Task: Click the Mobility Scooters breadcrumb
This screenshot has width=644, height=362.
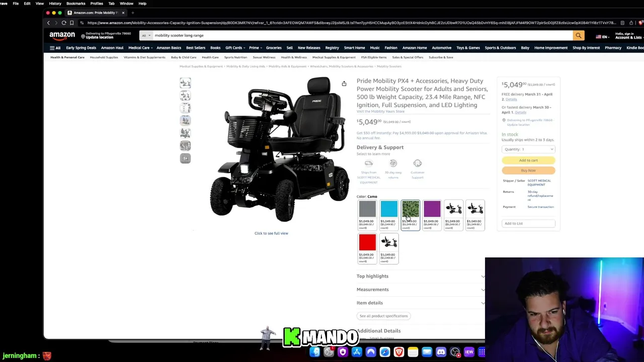Action: tap(389, 66)
